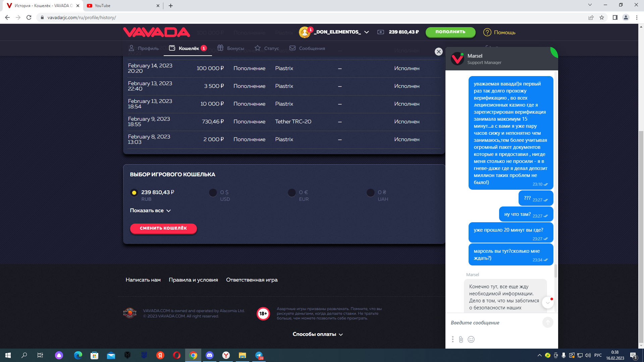This screenshot has width=644, height=362.
Task: Select the EUR wallet radio button
Action: pos(292,193)
